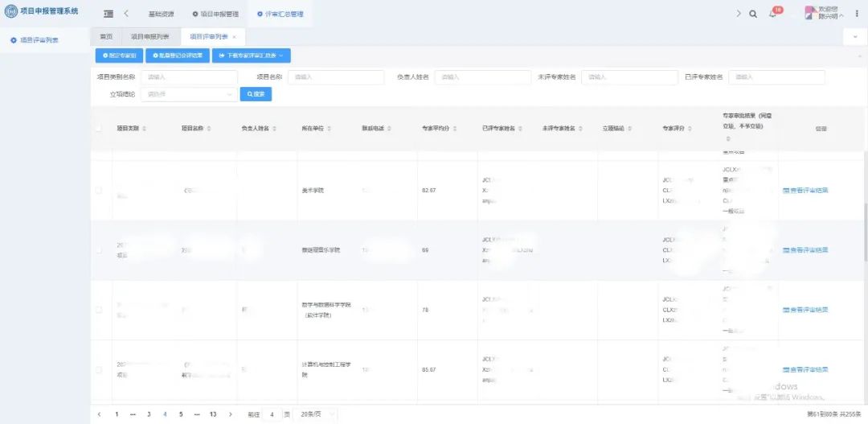868x424 pixels.
Task: Go to next page arrow in pagination
Action: point(230,414)
